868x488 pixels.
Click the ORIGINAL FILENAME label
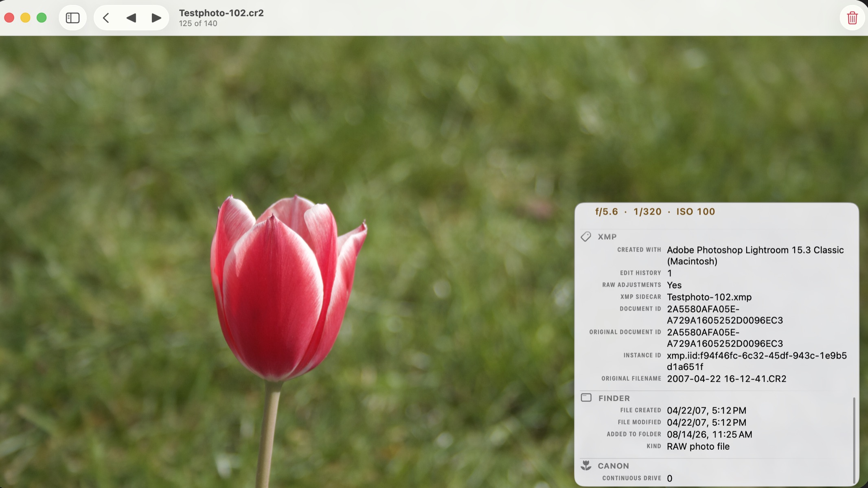point(631,379)
